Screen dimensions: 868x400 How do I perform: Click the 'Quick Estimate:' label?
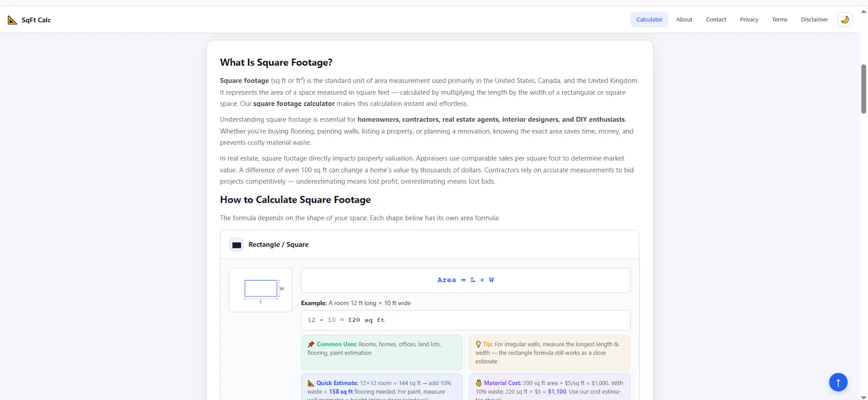pos(337,383)
